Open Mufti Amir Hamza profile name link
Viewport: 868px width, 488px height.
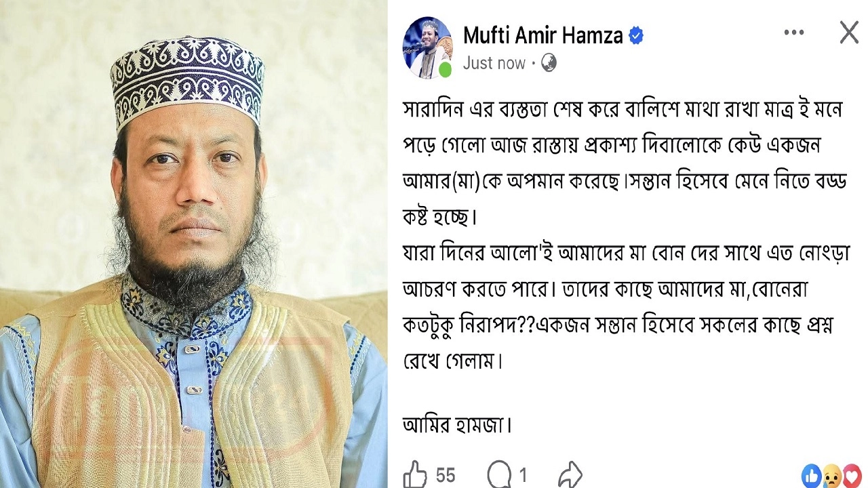coord(543,35)
